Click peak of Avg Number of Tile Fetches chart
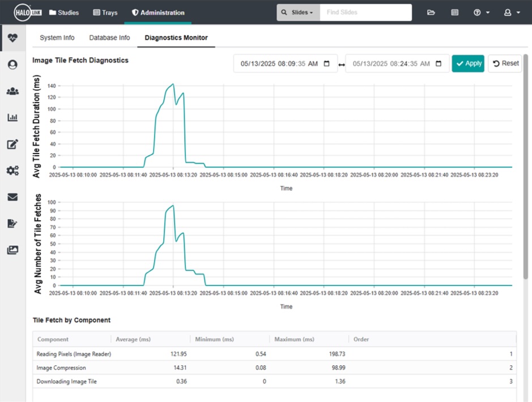 pyautogui.click(x=173, y=206)
